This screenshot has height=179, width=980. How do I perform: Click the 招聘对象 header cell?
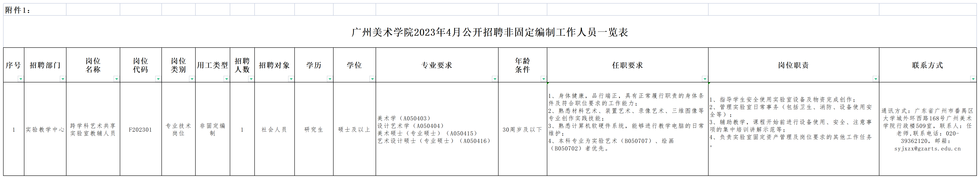pyautogui.click(x=275, y=65)
